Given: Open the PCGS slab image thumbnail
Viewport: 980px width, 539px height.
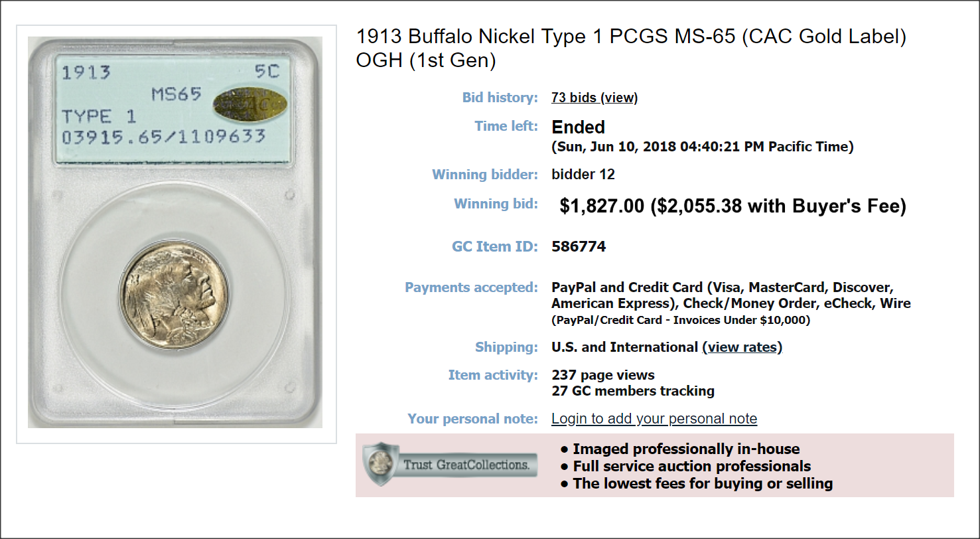Looking at the screenshot, I should tap(175, 232).
